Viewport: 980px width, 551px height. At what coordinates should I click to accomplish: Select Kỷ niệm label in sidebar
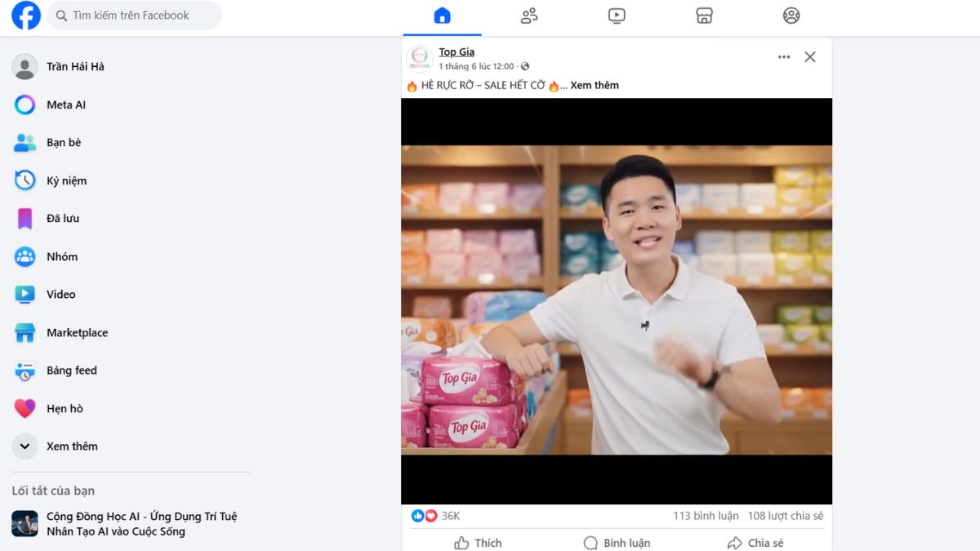click(66, 181)
